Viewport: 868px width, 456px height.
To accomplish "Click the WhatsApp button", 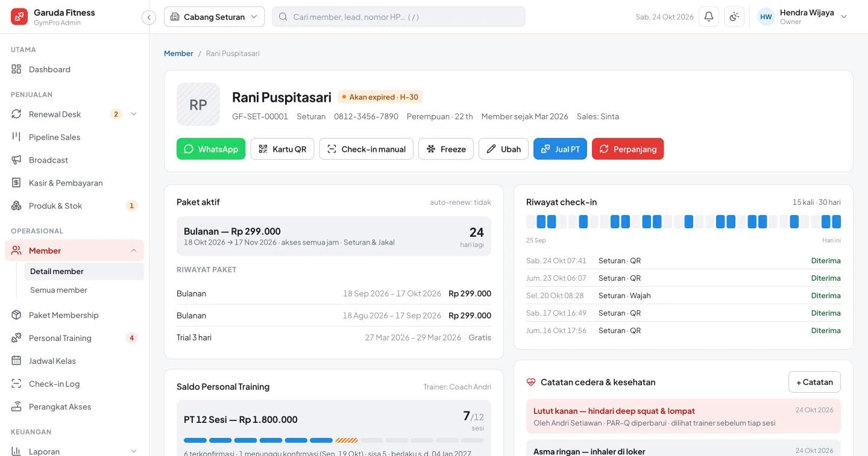I will click(x=211, y=149).
